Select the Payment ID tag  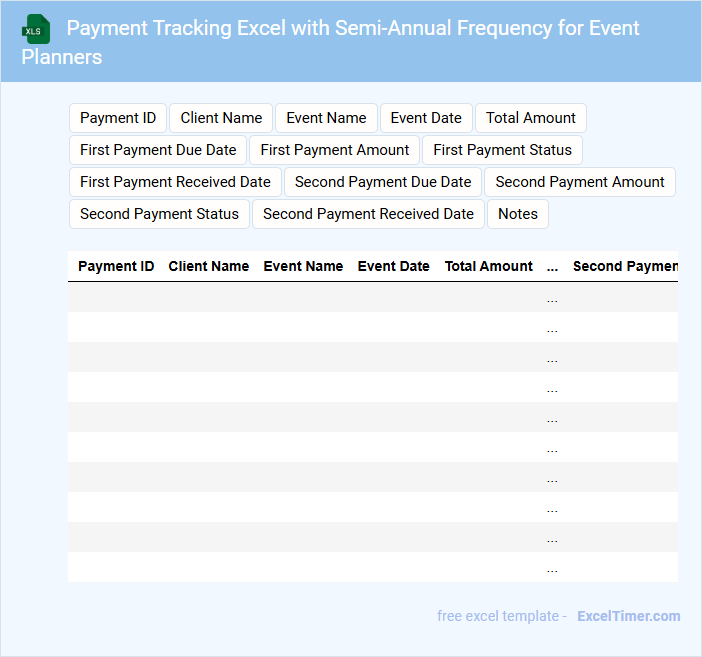click(x=118, y=118)
